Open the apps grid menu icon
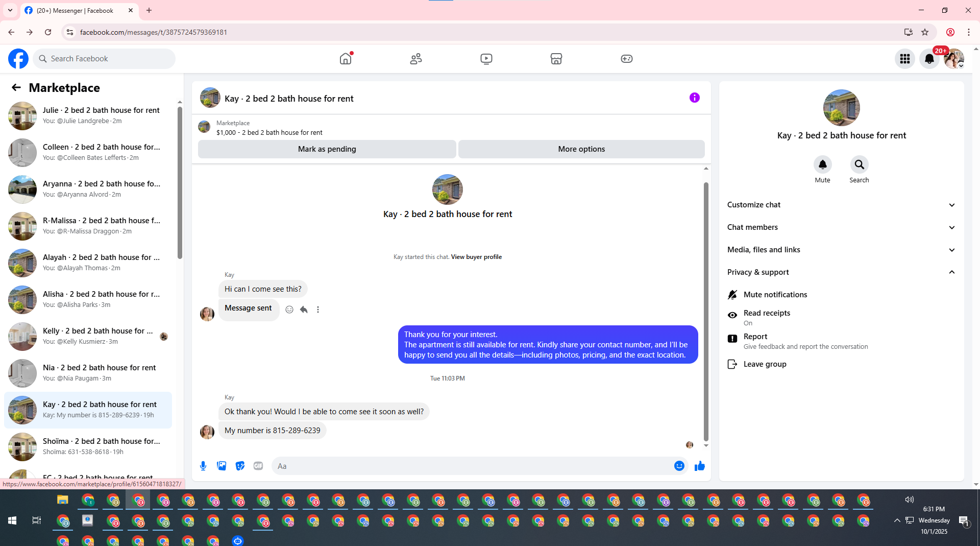This screenshot has width=980, height=546. click(x=905, y=59)
